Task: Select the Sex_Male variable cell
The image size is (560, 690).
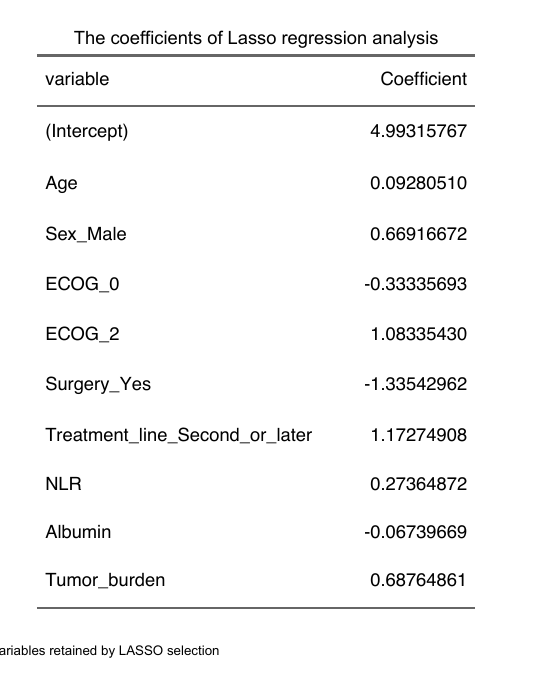Action: click(86, 234)
